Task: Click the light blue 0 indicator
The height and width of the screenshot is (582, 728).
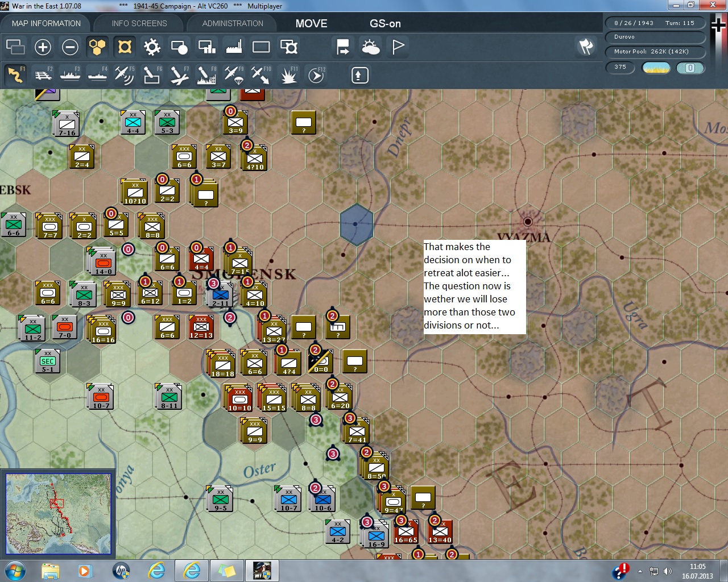Action: tap(690, 68)
